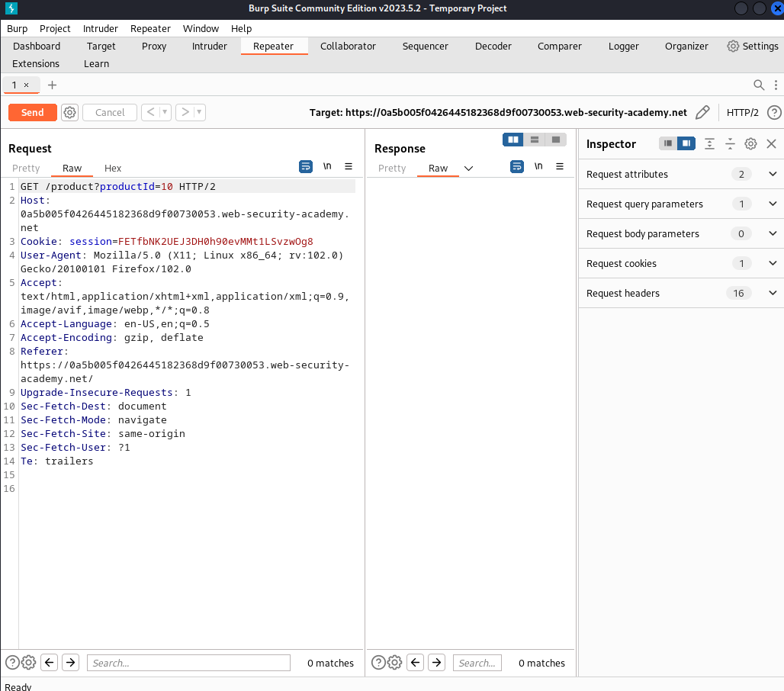Viewport: 784px width, 691px height.
Task: Open Repeater send settings gear
Action: [69, 113]
